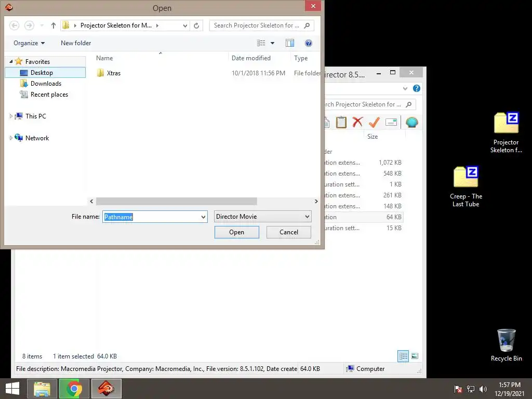Expand the ribbon chevron in background window
The image size is (532, 399).
(405, 88)
